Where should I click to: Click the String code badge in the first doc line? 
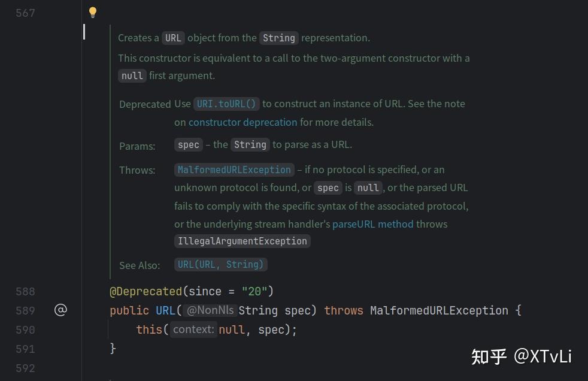(x=278, y=37)
